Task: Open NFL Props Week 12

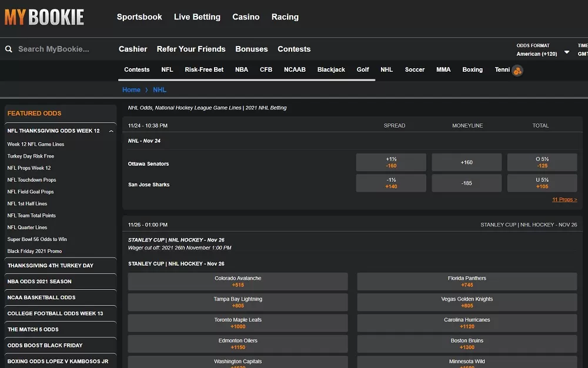Action: pos(29,168)
